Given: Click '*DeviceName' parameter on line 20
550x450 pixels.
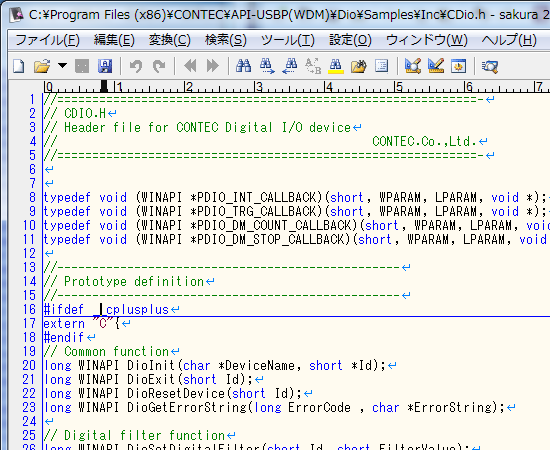Looking at the screenshot, I should [256, 366].
